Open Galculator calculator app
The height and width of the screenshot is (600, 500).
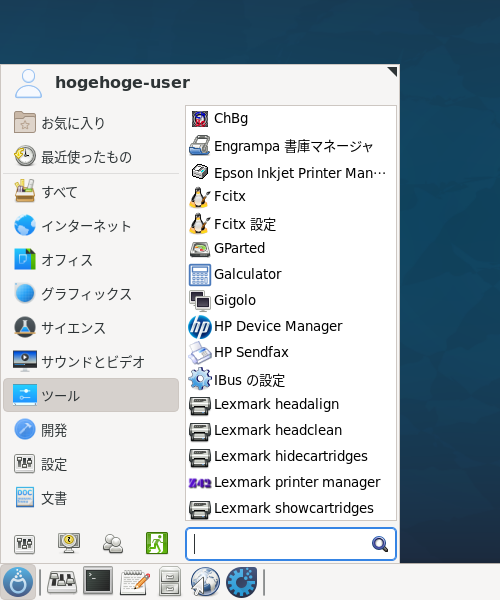[291, 274]
